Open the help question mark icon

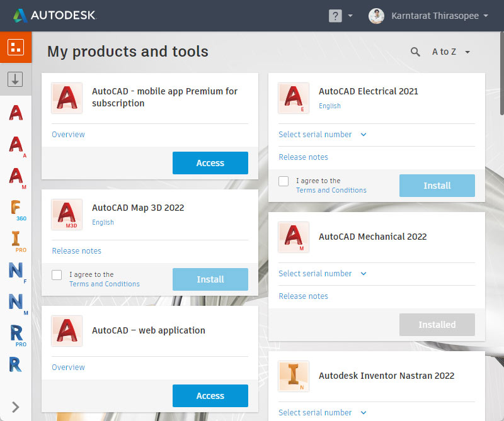click(x=335, y=16)
